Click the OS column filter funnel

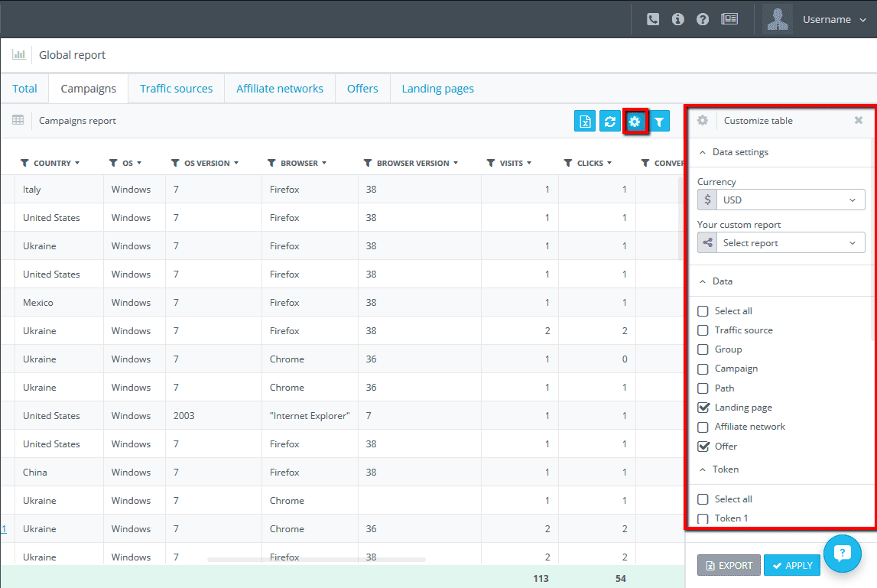tap(113, 163)
